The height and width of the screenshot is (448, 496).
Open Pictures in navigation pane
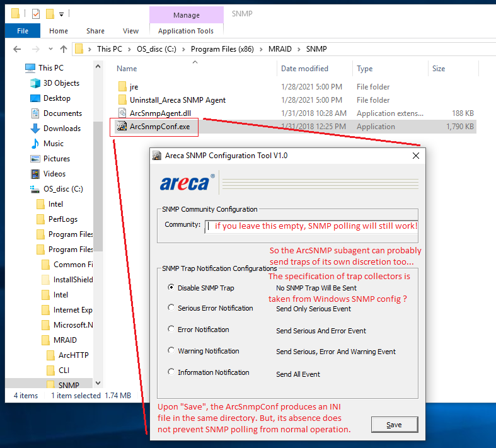50,159
